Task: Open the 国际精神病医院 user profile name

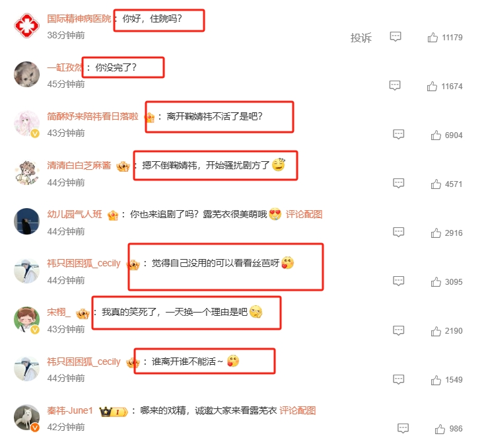Action: coord(79,19)
